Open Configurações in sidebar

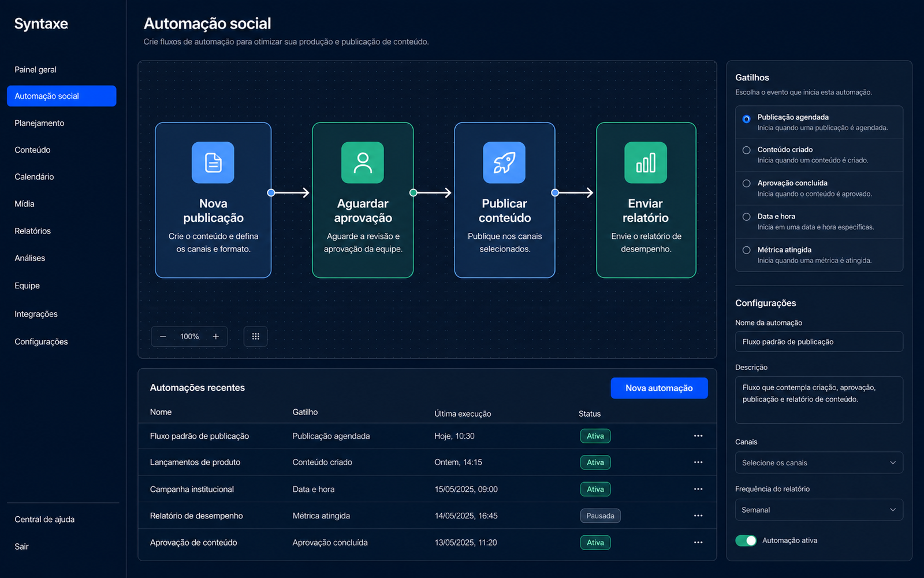coord(41,342)
